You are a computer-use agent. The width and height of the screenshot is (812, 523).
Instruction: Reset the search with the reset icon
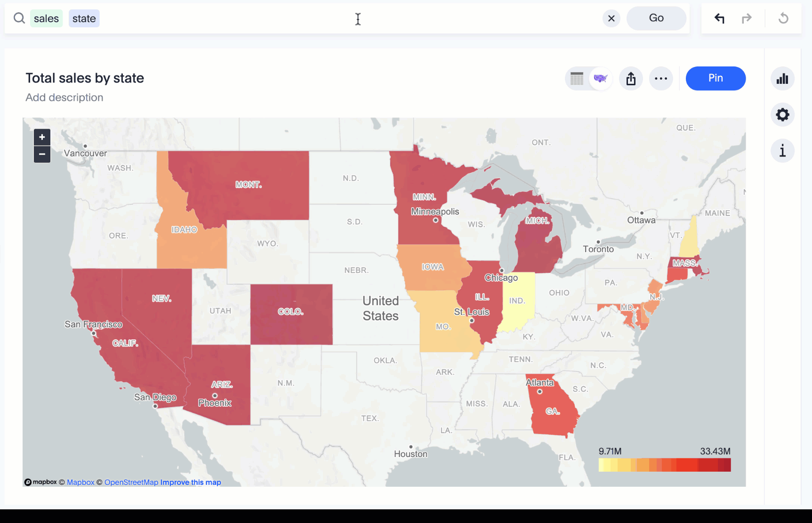(783, 18)
